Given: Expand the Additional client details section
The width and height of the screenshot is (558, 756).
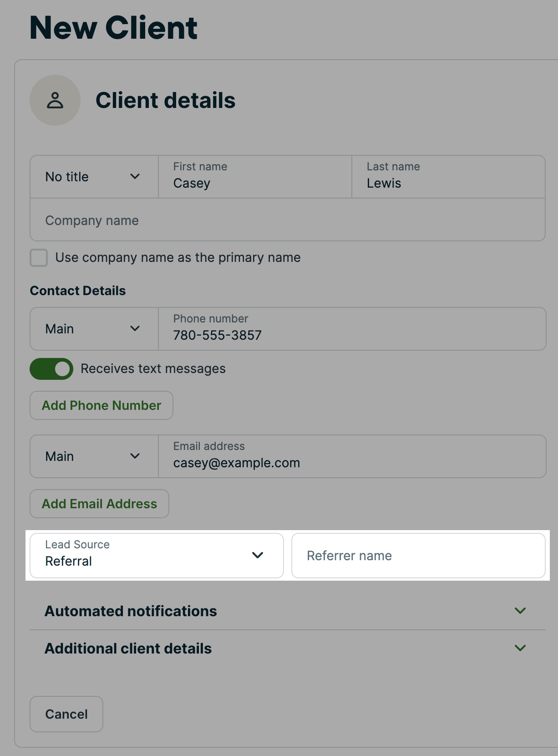Looking at the screenshot, I should coord(128,649).
